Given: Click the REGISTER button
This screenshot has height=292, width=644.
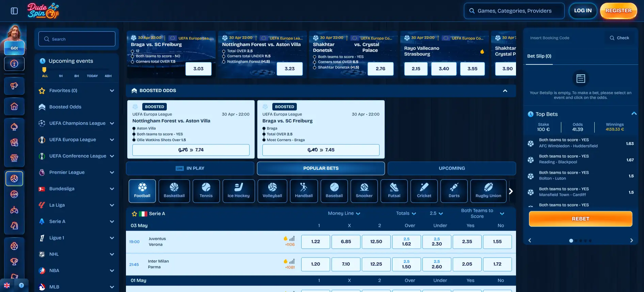Looking at the screenshot, I should coord(618,11).
